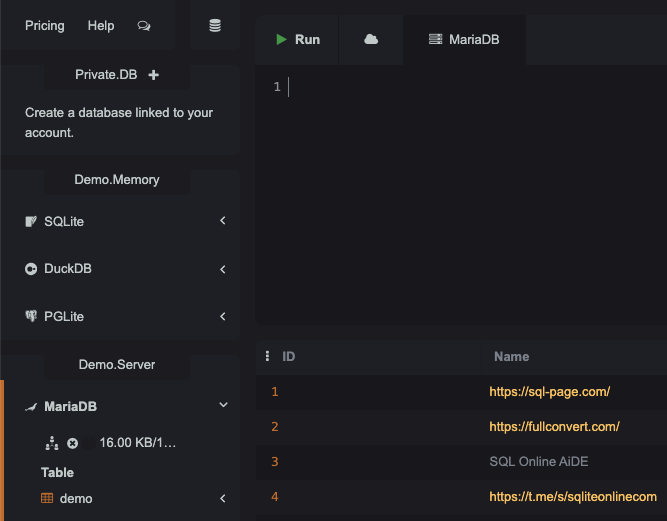Viewport: 667px width, 521px height.
Task: Click the demo table grid icon
Action: 47,498
